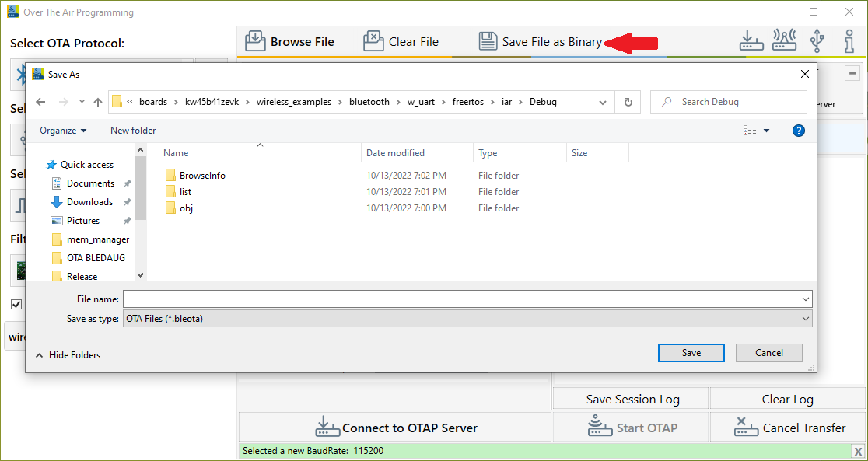The width and height of the screenshot is (868, 461).
Task: Click the router download icon in top toolbar
Action: (751, 41)
